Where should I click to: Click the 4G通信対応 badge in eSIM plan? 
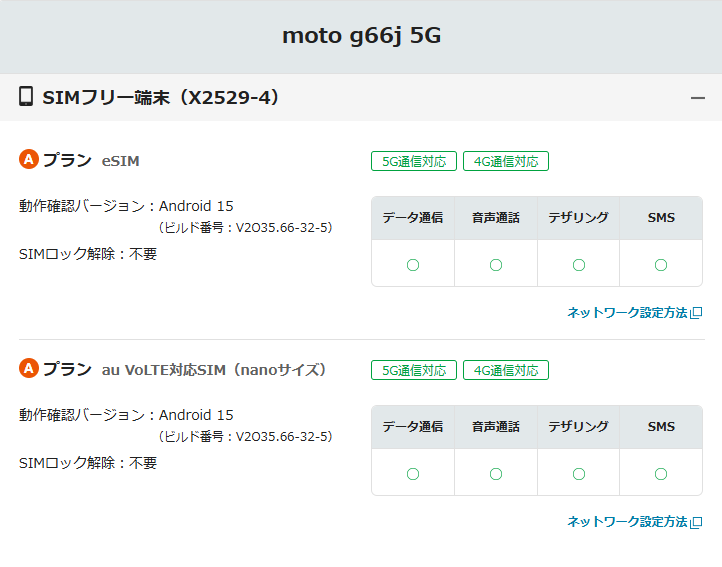(x=506, y=161)
